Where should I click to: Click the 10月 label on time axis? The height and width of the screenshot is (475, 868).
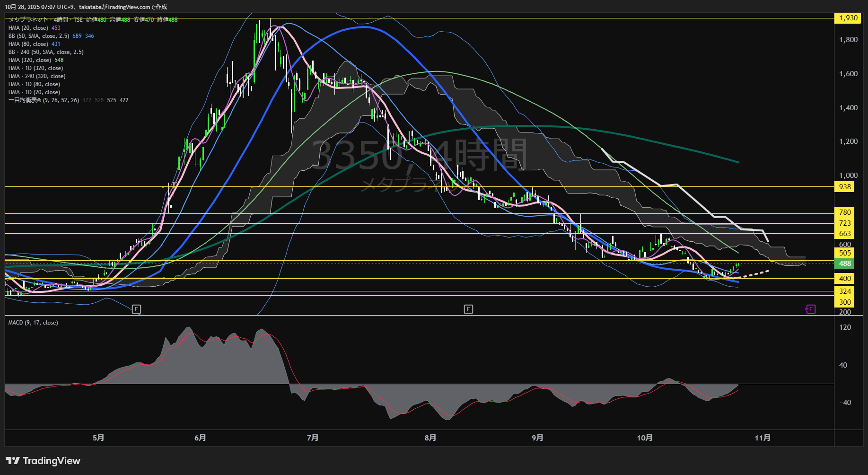645,438
